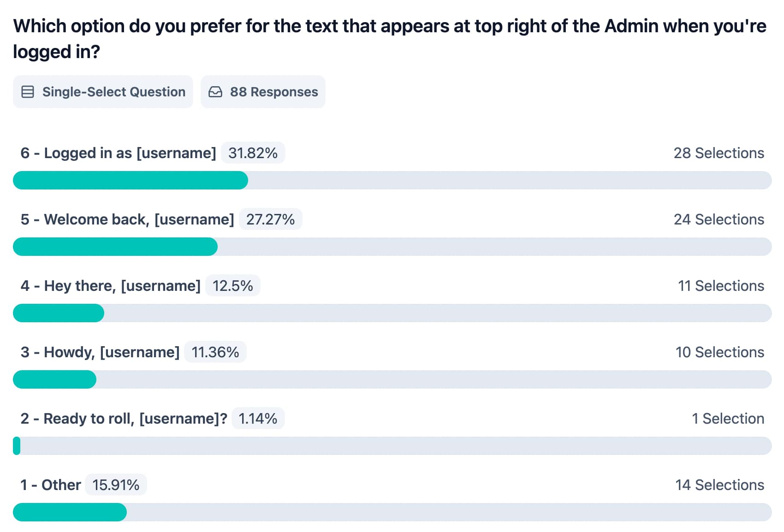Click the inbox icon beside 88 Responses
Viewport: 784px width, 532px height.
click(215, 92)
